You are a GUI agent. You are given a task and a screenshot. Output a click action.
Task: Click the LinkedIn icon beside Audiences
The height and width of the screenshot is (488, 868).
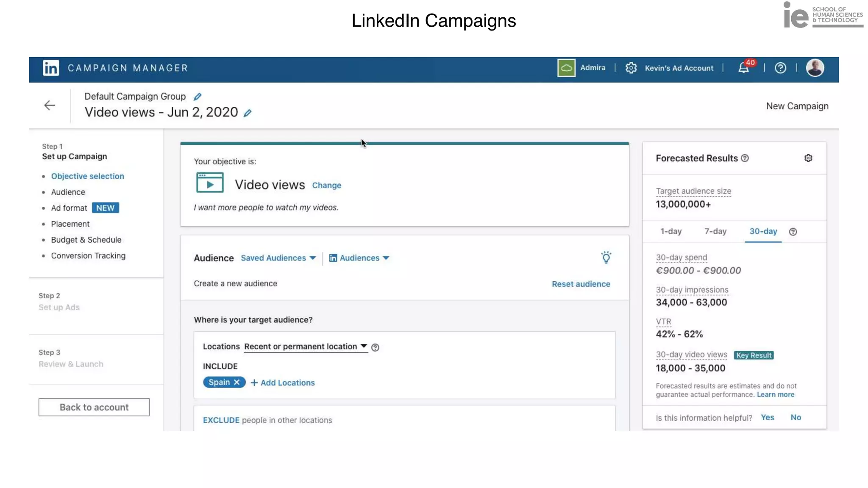(x=333, y=258)
